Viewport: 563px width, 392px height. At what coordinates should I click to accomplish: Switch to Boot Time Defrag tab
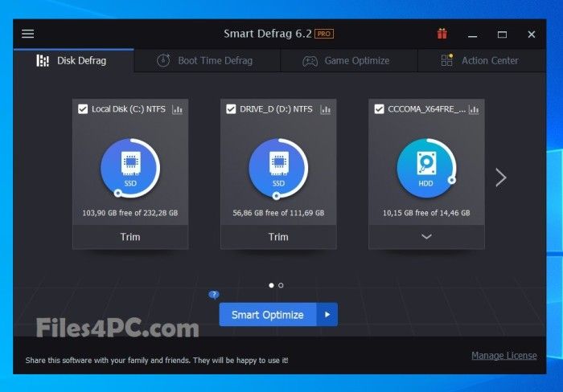pos(207,60)
